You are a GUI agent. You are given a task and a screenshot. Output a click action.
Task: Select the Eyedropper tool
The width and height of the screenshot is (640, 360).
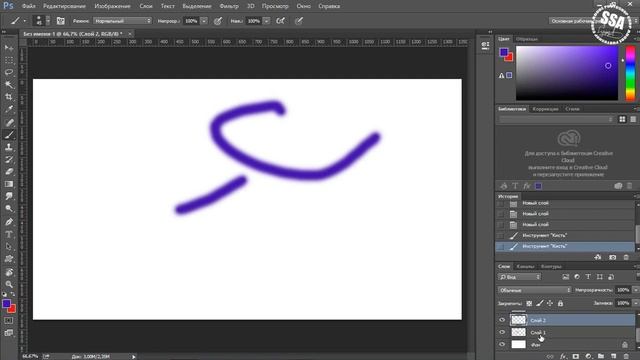click(x=9, y=109)
